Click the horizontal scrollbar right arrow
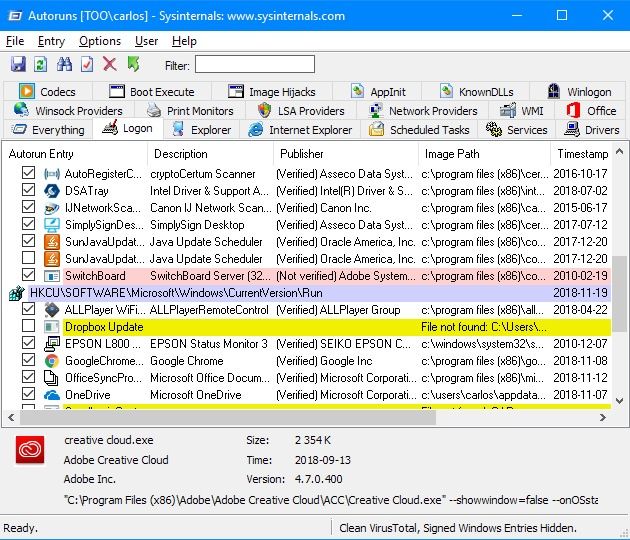 click(603, 417)
